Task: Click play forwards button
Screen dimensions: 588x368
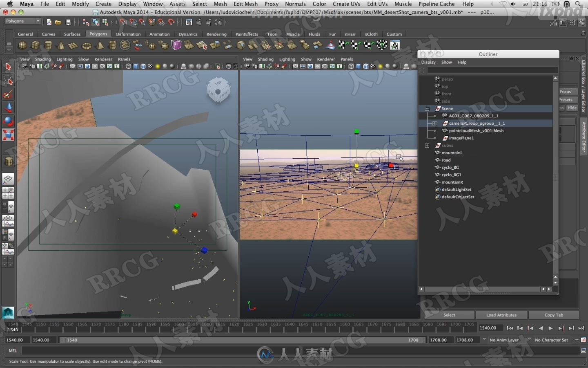Action: (x=550, y=328)
